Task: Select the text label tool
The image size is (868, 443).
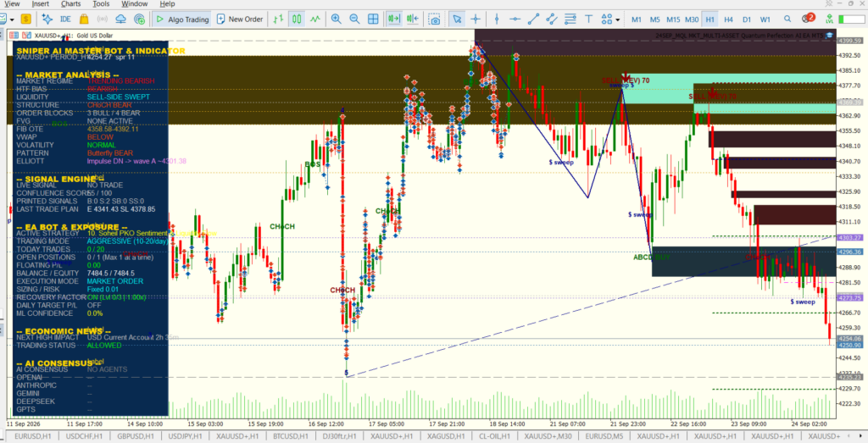Action: (x=588, y=19)
